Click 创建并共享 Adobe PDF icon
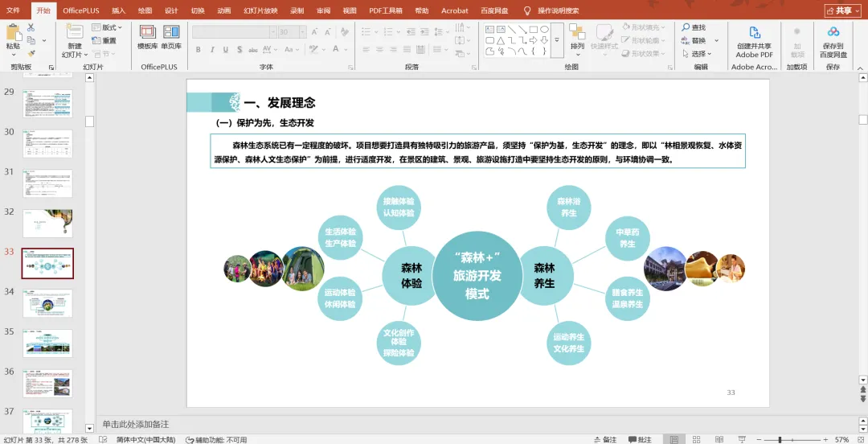 (x=755, y=33)
